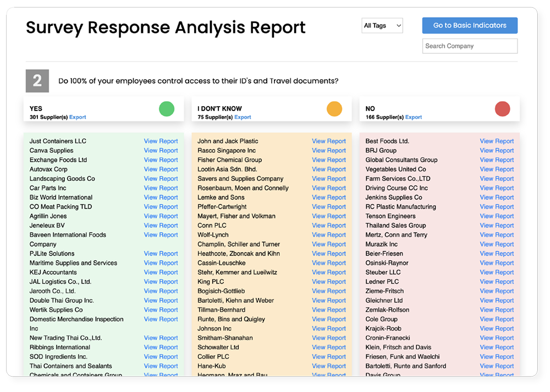Click Go to Basic Indicators button
This screenshot has height=392, width=550.
[470, 26]
